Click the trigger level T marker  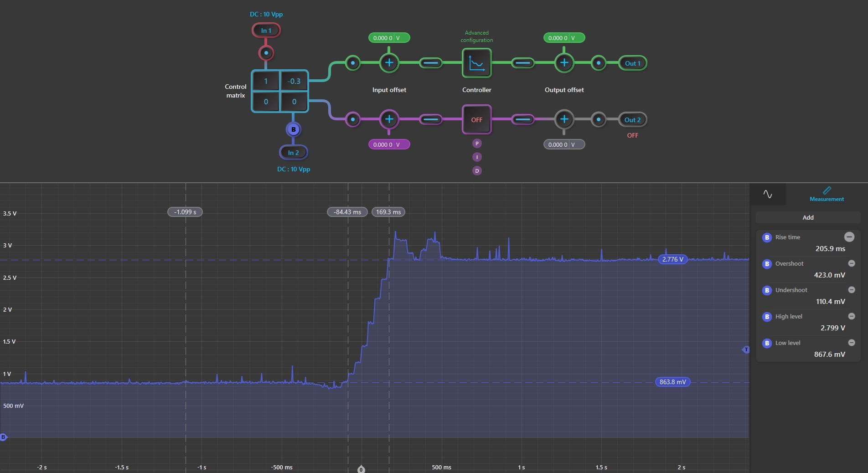click(746, 350)
